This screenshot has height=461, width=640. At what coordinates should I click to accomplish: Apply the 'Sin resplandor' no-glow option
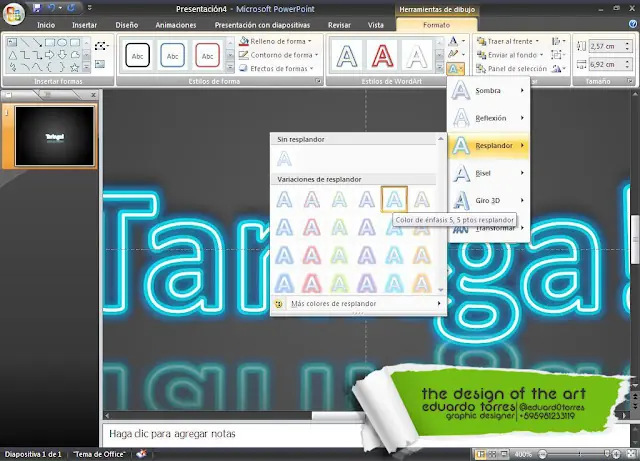(x=286, y=159)
